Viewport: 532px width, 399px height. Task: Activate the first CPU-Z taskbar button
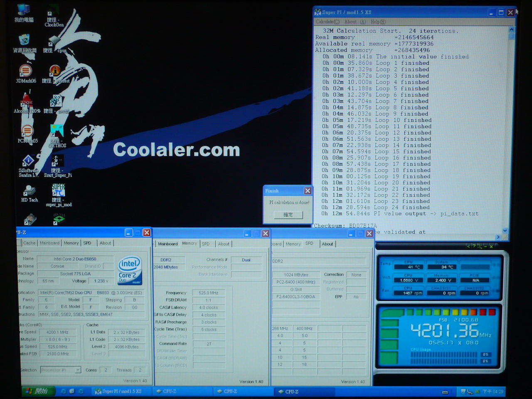(182, 391)
